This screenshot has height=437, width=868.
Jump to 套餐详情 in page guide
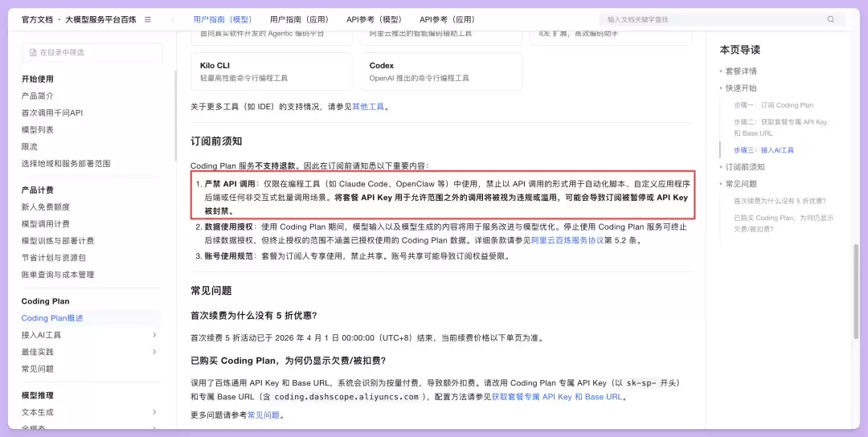tap(741, 71)
